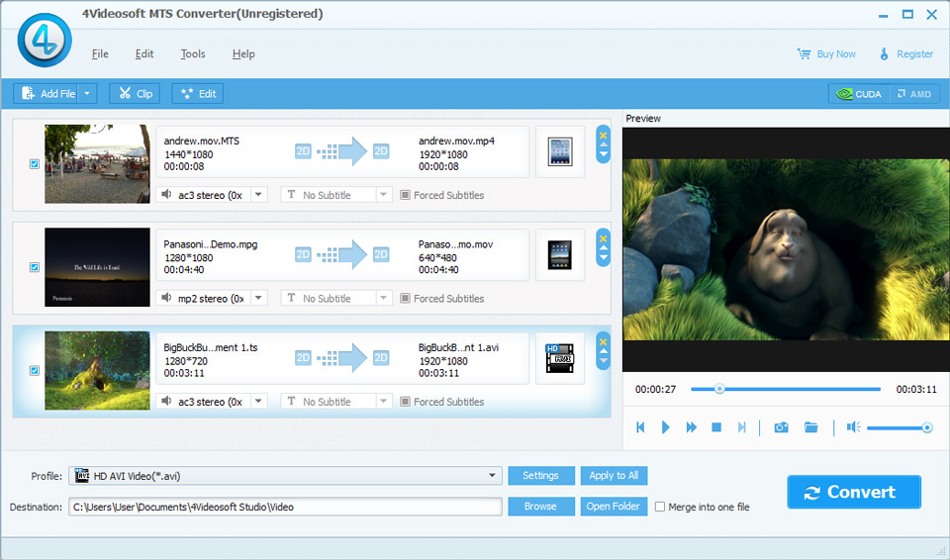950x560 pixels.
Task: Click the 4Videosoft logo icon
Action: click(45, 40)
